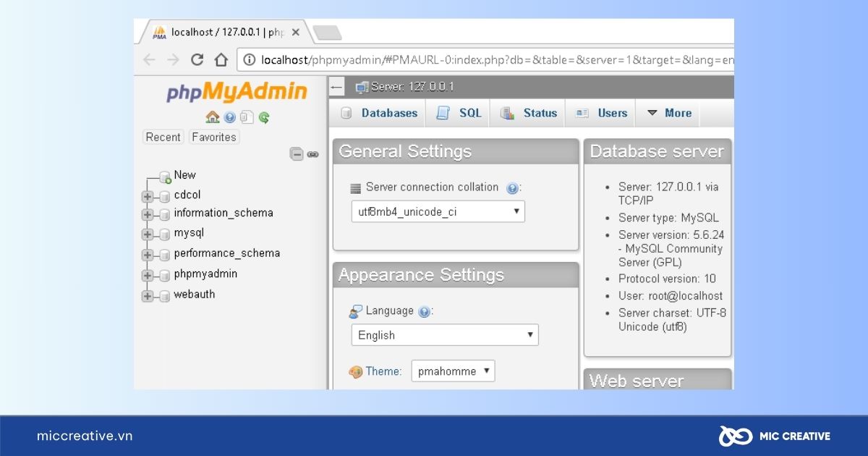The width and height of the screenshot is (868, 456).
Task: Open the More dropdown menu
Action: coord(668,113)
